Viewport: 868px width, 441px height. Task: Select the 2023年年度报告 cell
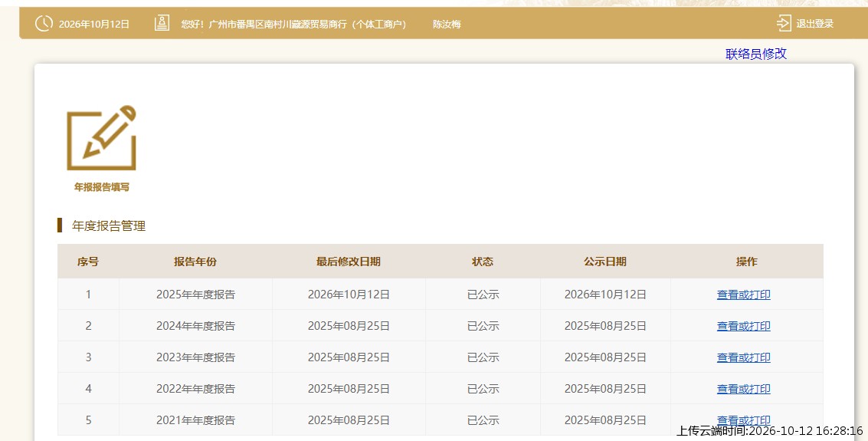[195, 358]
